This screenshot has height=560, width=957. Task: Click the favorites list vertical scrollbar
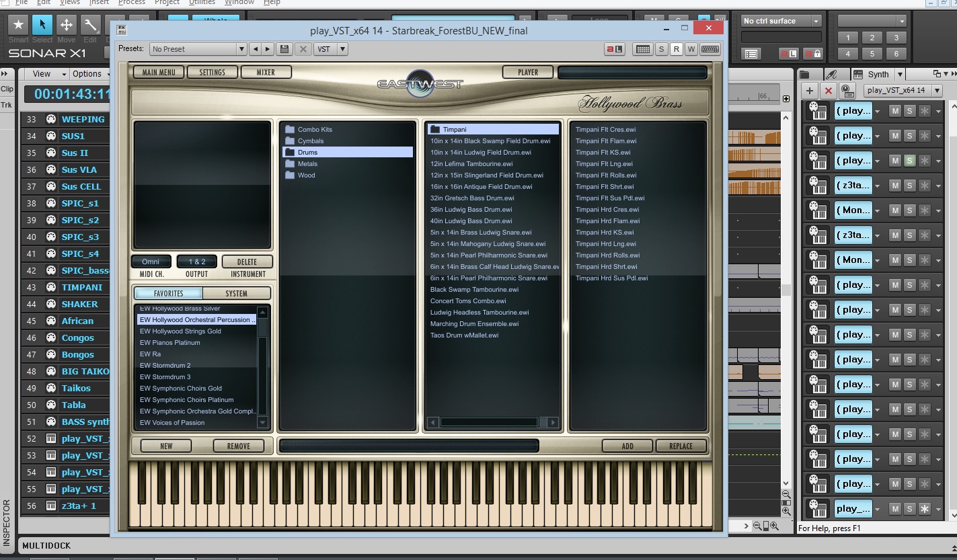263,366
